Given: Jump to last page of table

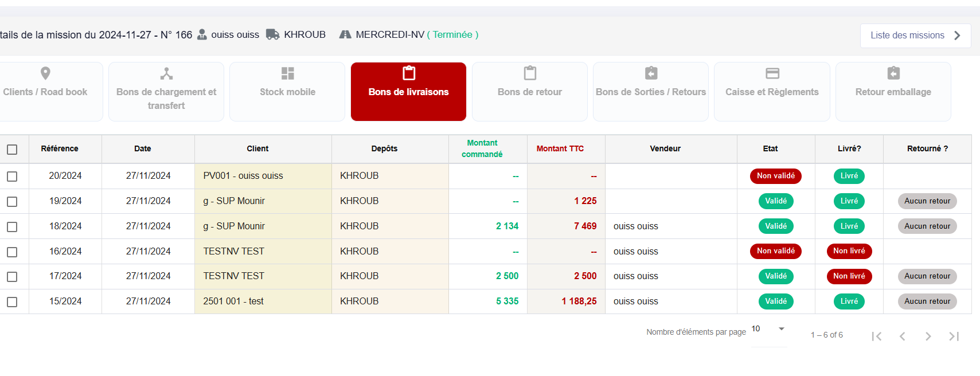Looking at the screenshot, I should point(954,336).
